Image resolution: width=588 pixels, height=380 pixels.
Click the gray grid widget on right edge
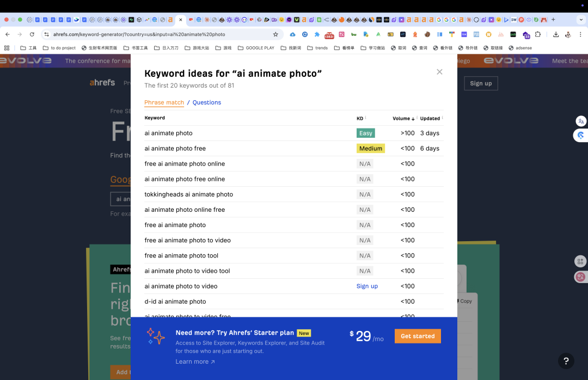tap(580, 261)
